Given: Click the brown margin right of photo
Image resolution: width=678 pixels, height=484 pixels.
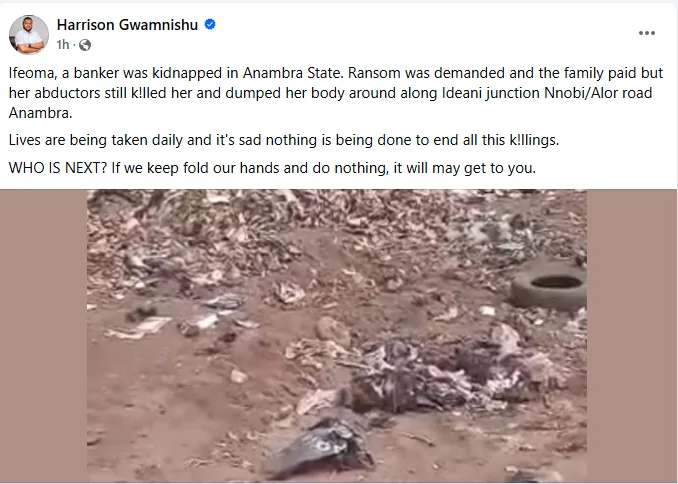Looking at the screenshot, I should pyautogui.click(x=632, y=336).
